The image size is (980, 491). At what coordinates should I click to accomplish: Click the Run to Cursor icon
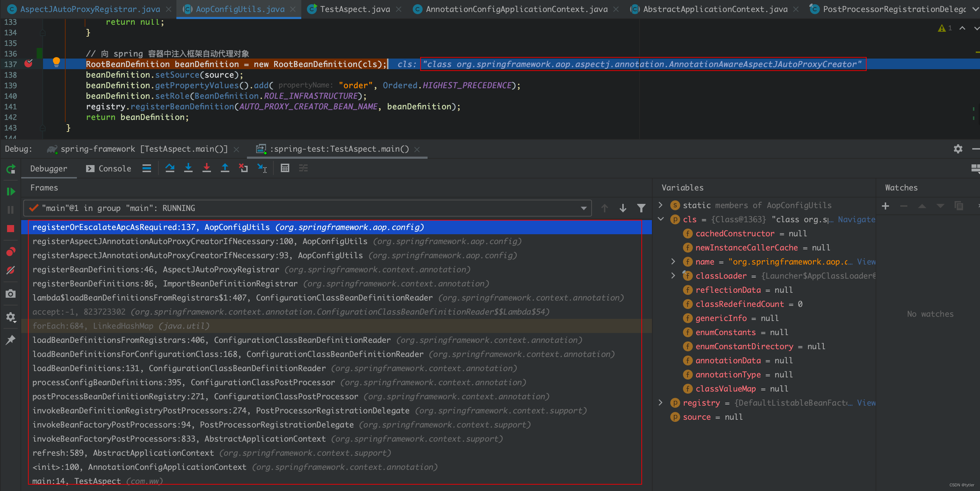[x=262, y=168]
